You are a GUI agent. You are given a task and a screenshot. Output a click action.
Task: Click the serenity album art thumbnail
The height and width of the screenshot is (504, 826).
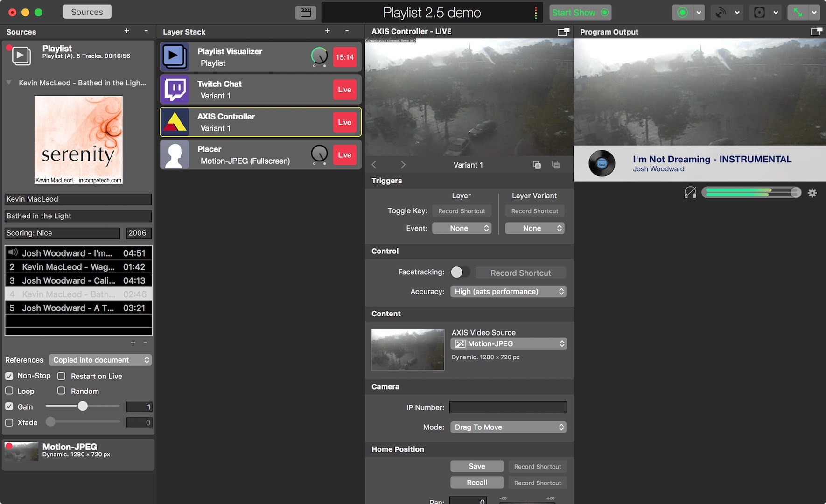[x=78, y=140]
